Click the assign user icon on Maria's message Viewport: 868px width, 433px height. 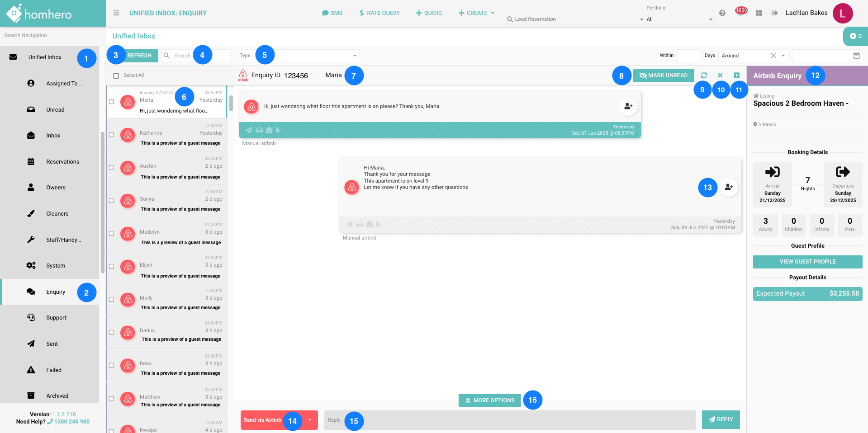(x=628, y=106)
